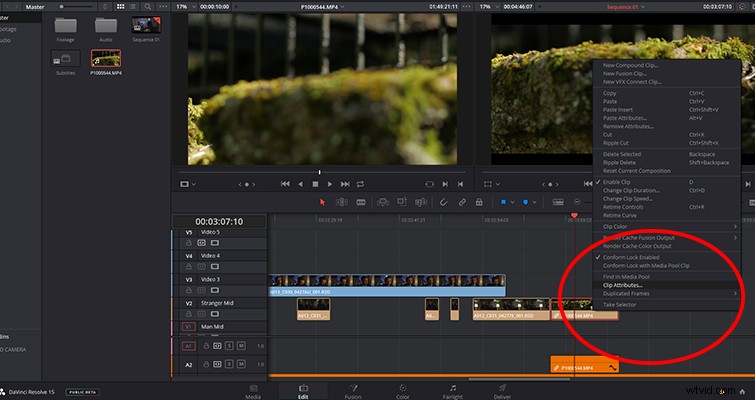The height and width of the screenshot is (400, 755).
Task: Toggle the timeline snapping magnet icon
Action: (443, 202)
